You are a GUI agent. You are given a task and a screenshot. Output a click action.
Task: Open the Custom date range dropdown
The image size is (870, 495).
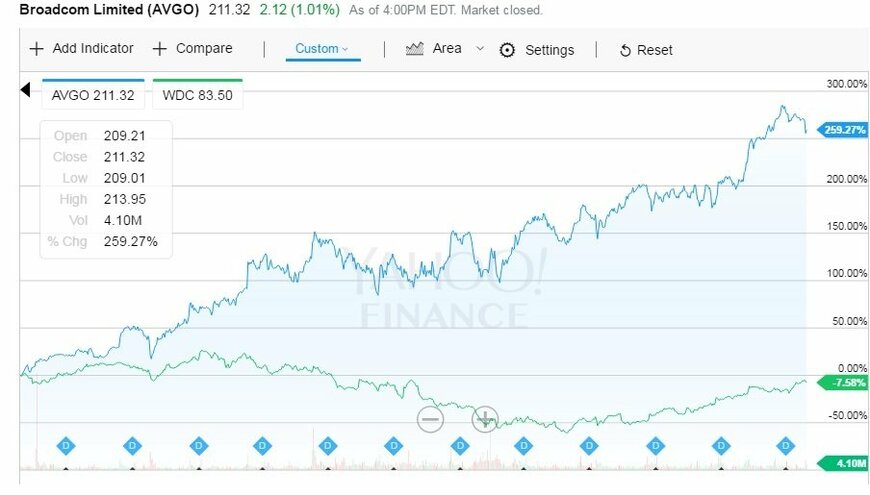322,49
